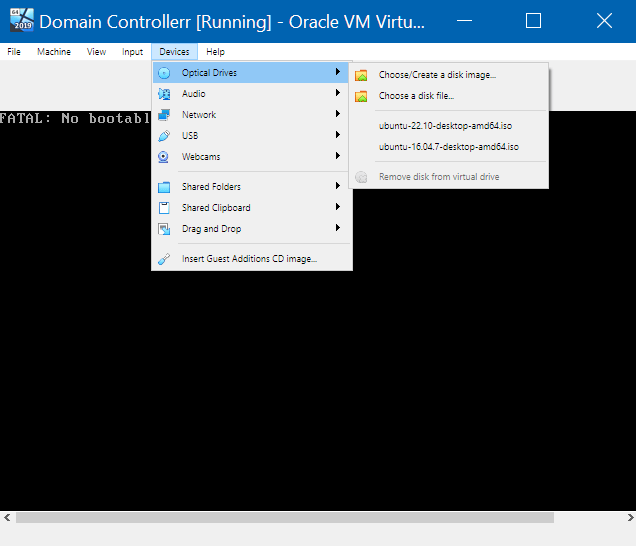Screen dimensions: 636x546
Task: Click the Audio speaker icon
Action: pyautogui.click(x=164, y=94)
